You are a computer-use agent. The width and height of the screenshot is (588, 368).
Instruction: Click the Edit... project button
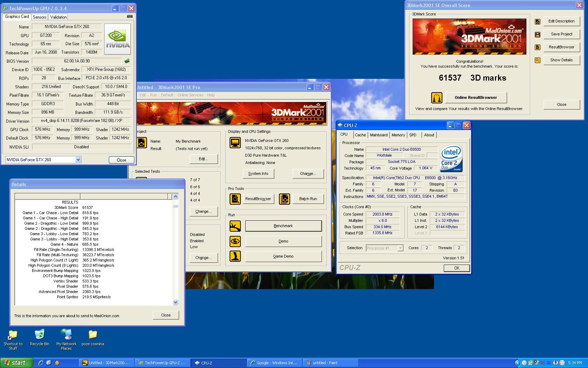pyautogui.click(x=203, y=159)
